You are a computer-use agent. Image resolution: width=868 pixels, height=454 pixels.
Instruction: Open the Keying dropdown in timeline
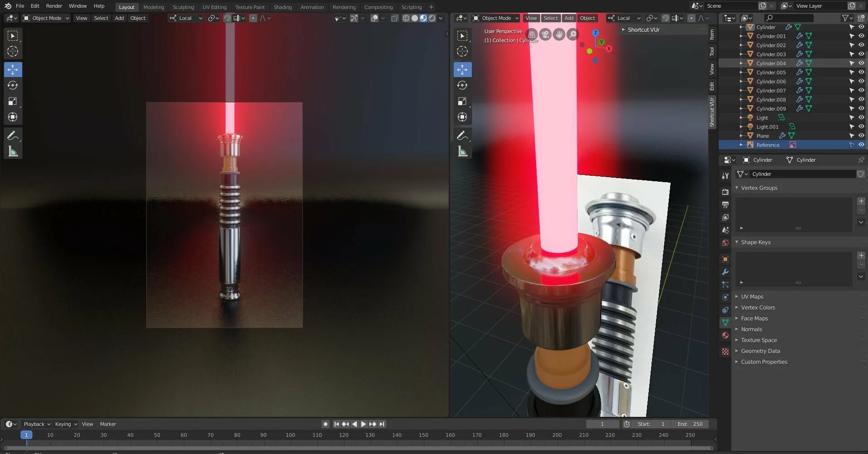click(x=66, y=424)
